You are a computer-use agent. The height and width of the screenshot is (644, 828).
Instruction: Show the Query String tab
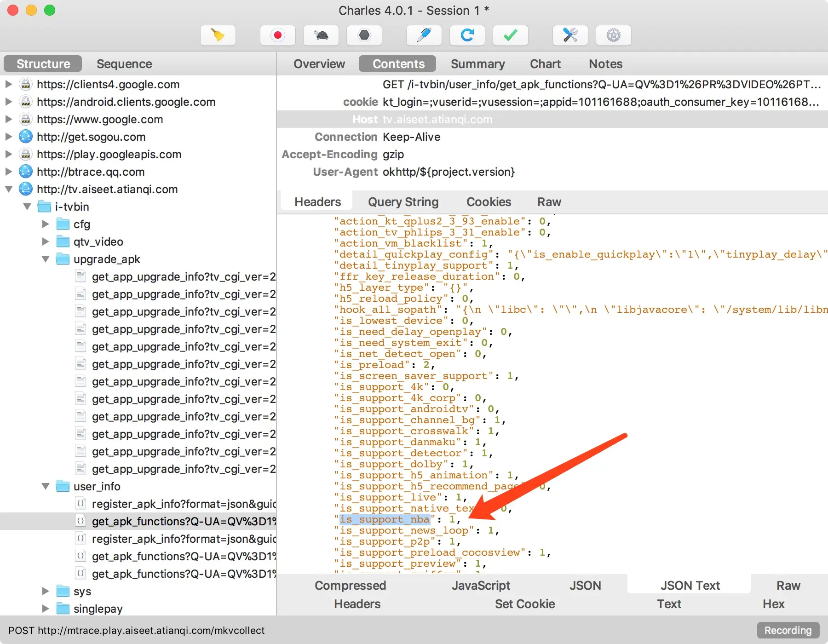tap(403, 202)
